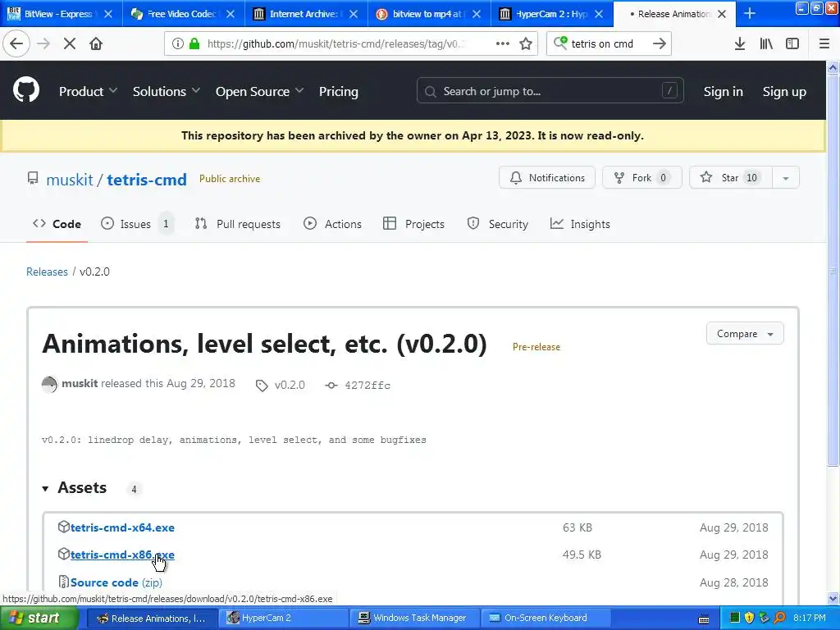The height and width of the screenshot is (630, 840).
Task: Open the Compare dropdown
Action: click(745, 334)
